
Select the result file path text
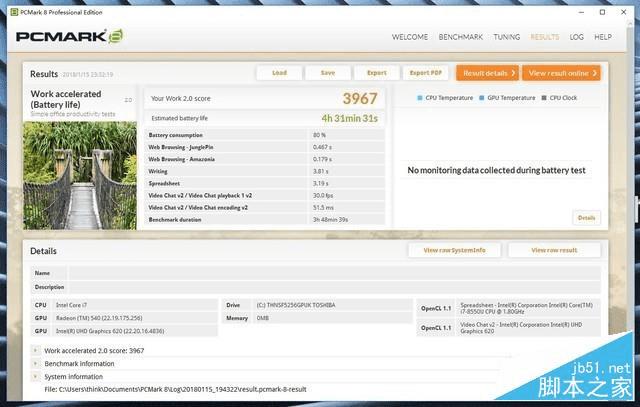coord(175,389)
